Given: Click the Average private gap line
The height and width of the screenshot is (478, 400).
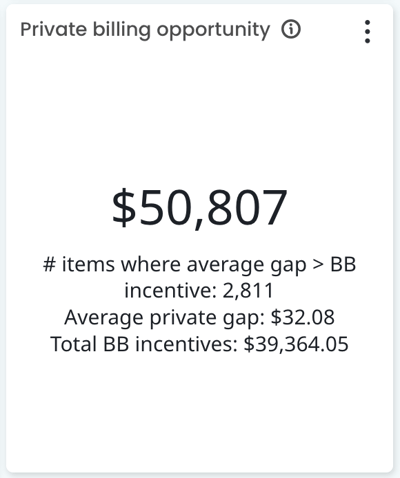Looking at the screenshot, I should click(199, 317).
